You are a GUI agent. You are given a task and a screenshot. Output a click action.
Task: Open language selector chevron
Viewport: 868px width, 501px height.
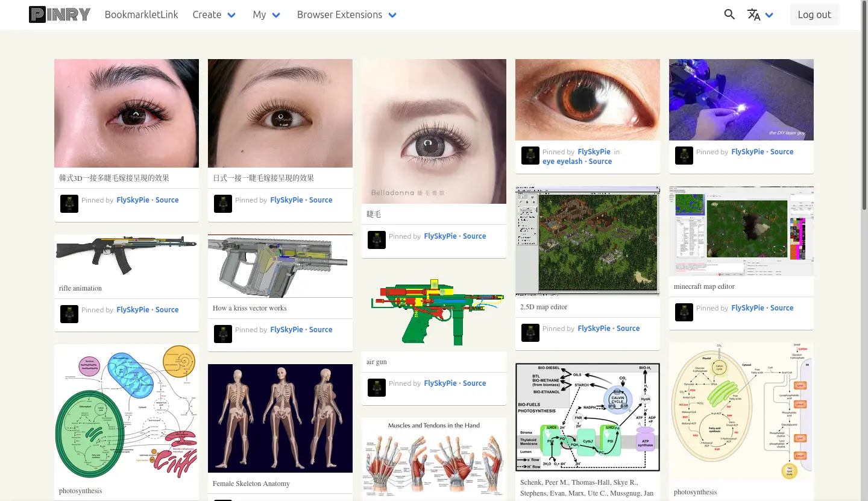769,15
